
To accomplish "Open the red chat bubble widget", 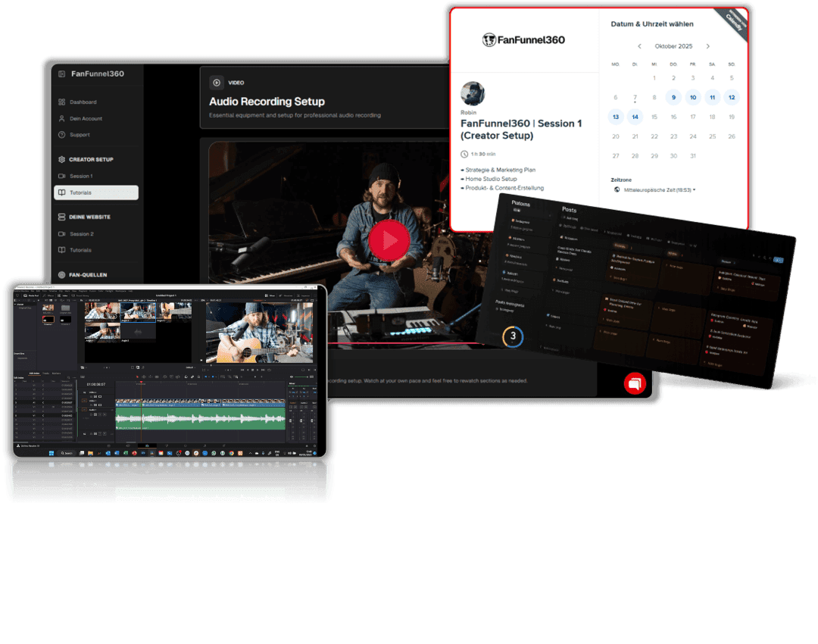I will [635, 384].
